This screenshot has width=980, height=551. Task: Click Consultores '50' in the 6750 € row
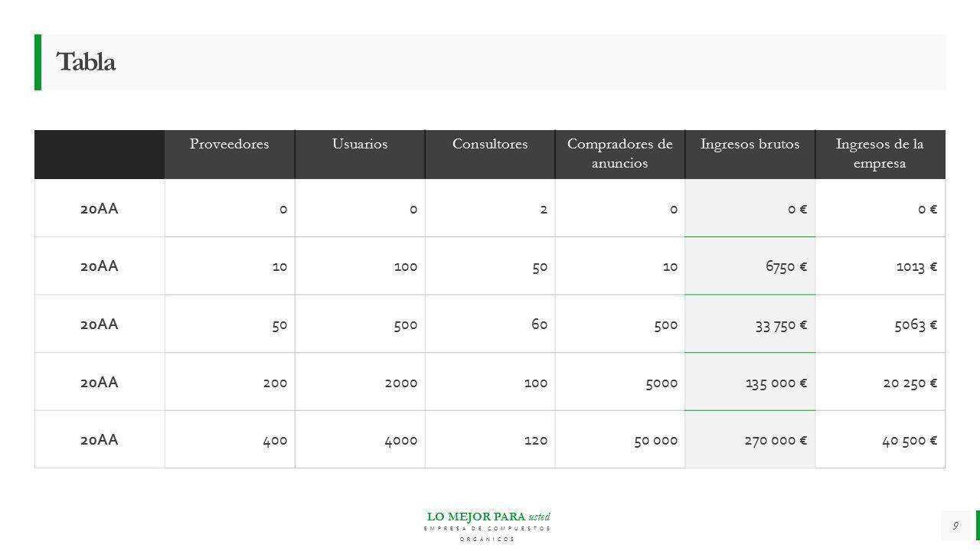pyautogui.click(x=490, y=266)
